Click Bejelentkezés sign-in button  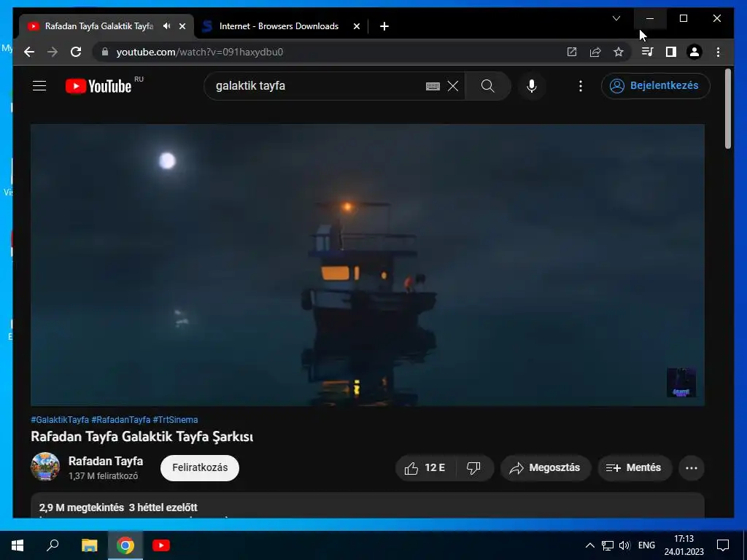click(x=656, y=86)
